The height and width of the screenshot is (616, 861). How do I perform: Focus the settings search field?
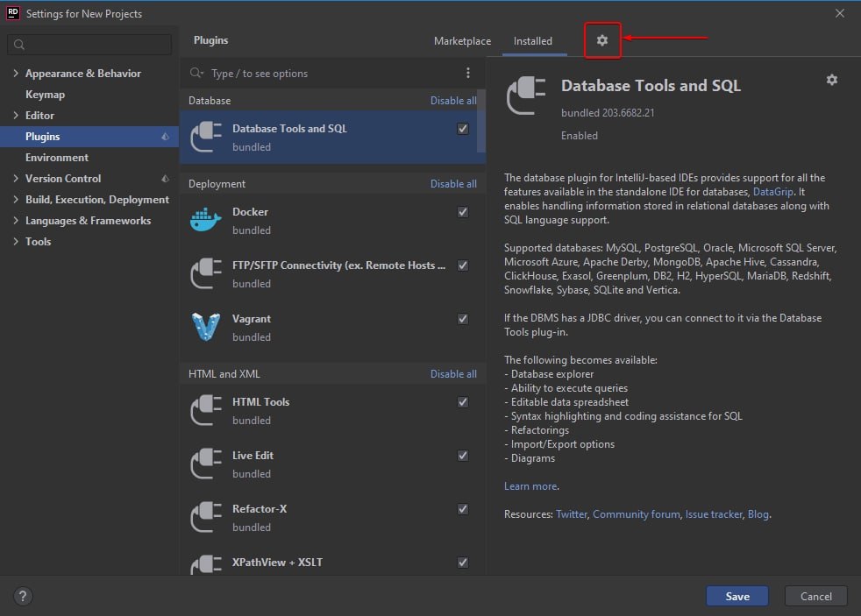point(89,45)
